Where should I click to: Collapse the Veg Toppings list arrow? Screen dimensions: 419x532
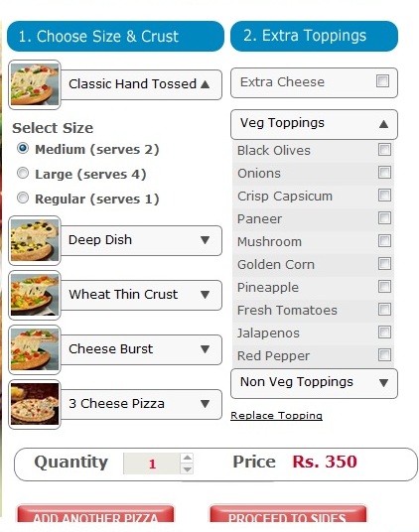(383, 124)
